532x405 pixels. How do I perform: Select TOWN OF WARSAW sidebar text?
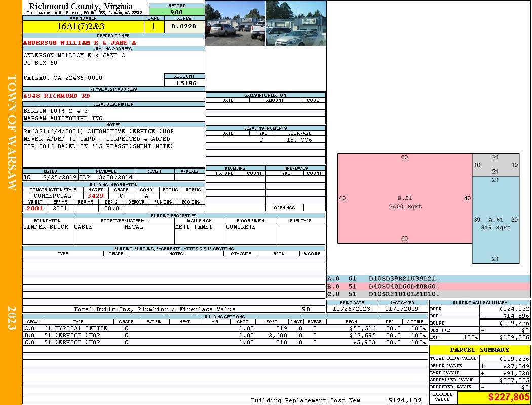(x=12, y=133)
